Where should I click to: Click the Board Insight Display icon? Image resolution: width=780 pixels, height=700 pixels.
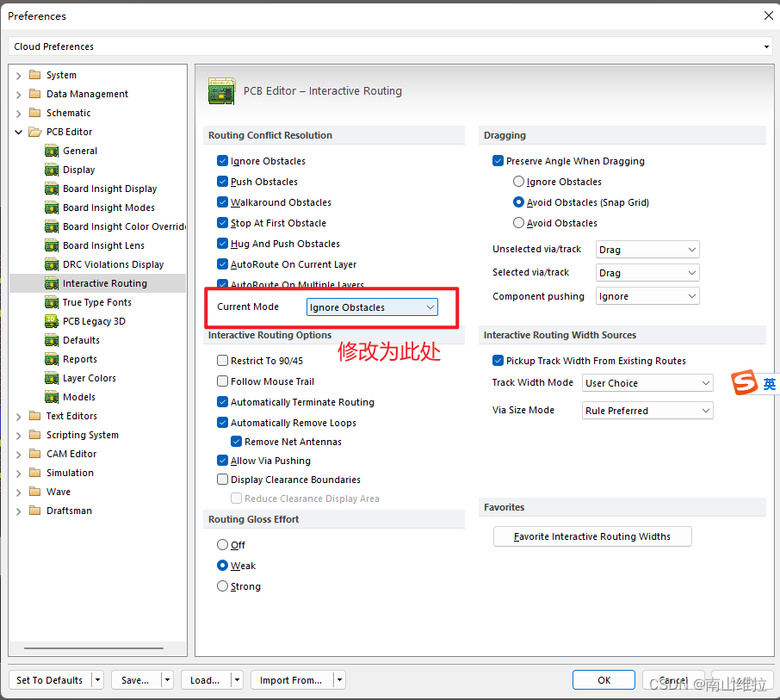[x=52, y=189]
